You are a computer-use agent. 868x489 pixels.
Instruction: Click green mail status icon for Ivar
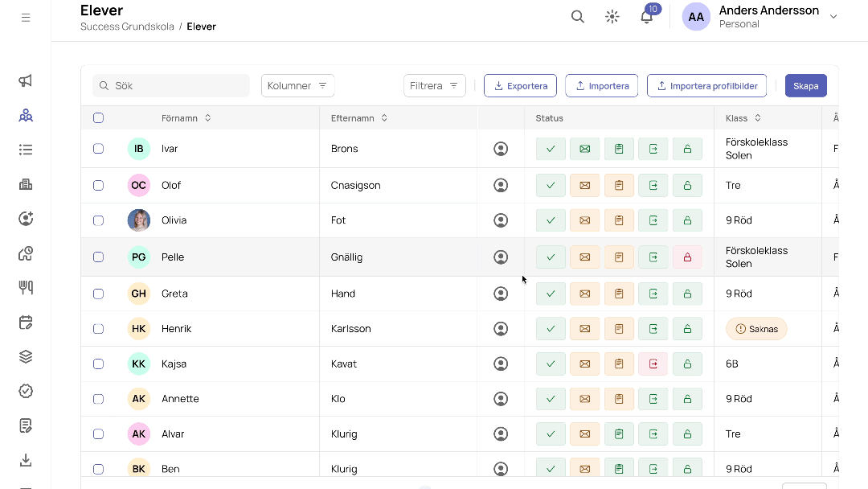tap(584, 149)
